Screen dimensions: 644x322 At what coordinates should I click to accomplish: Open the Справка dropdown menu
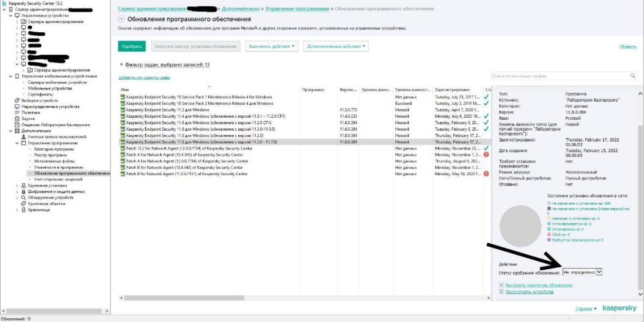tap(586, 308)
